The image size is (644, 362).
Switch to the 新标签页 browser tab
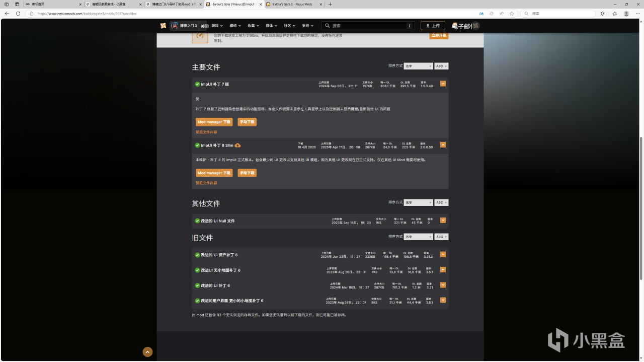(53, 4)
